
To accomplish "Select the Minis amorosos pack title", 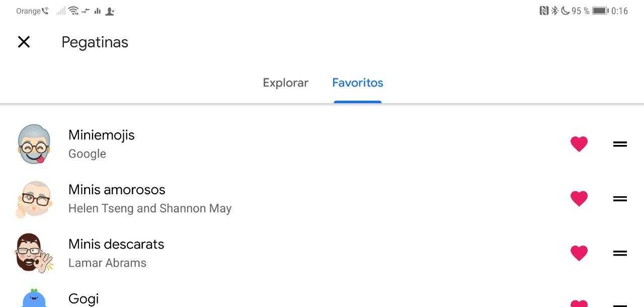I will coord(117,190).
